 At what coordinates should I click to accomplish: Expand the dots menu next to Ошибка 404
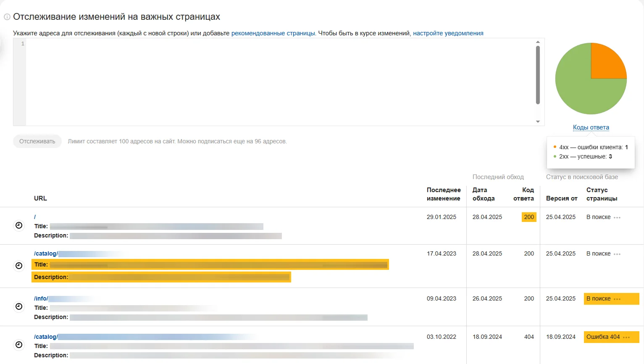(626, 338)
